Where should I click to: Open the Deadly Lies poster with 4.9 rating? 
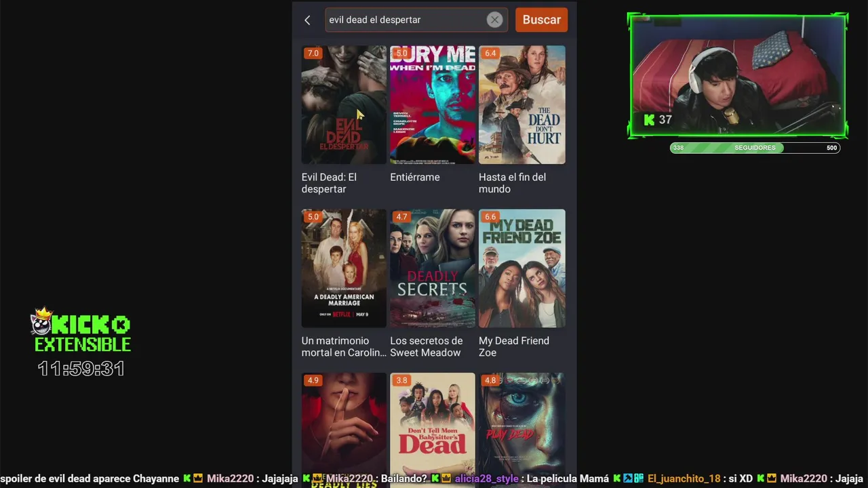coord(344,430)
